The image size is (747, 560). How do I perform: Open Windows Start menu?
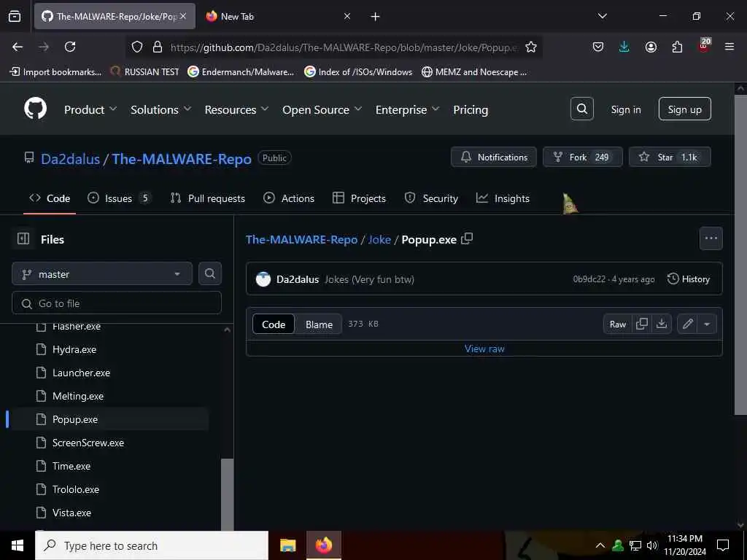(x=18, y=545)
